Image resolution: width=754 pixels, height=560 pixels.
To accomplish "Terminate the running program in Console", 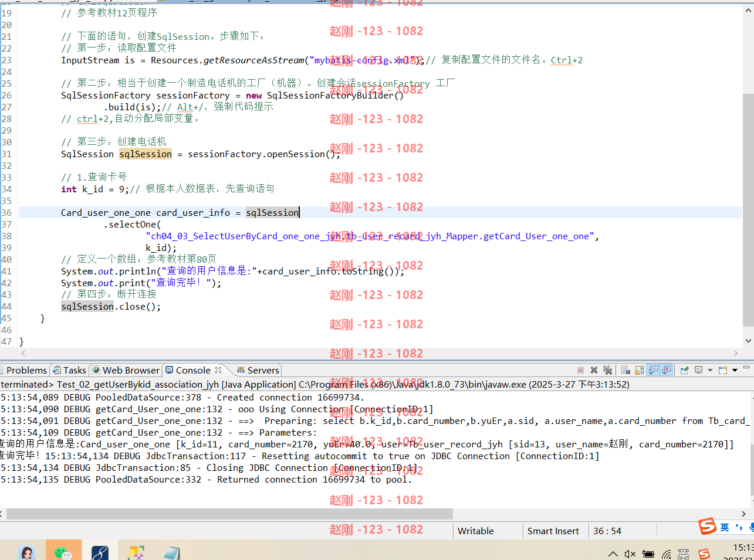I will [580, 370].
